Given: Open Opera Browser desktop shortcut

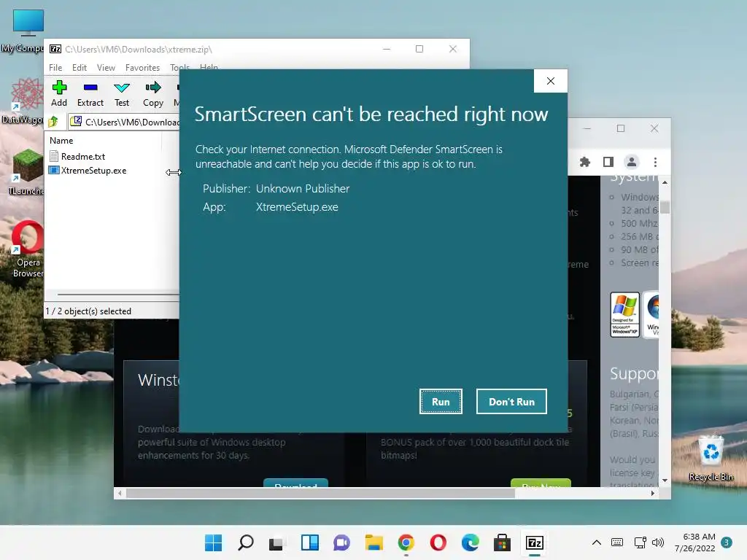Looking at the screenshot, I should 28,249.
